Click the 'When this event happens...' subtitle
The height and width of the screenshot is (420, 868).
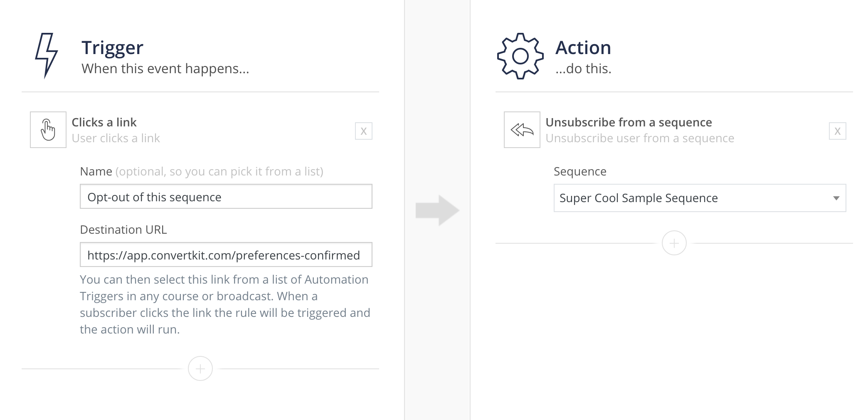165,69
